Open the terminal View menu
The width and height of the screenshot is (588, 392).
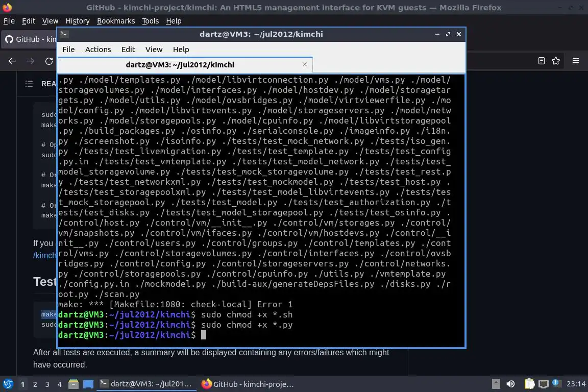pyautogui.click(x=154, y=50)
